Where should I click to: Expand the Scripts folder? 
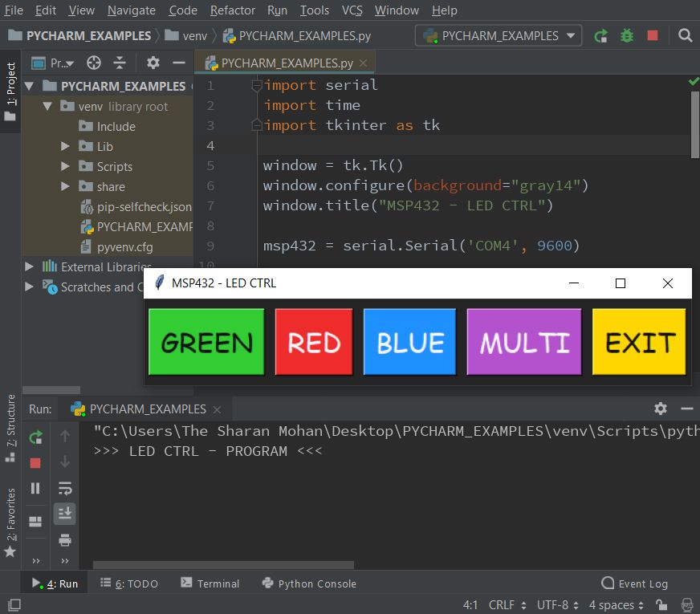tap(65, 166)
